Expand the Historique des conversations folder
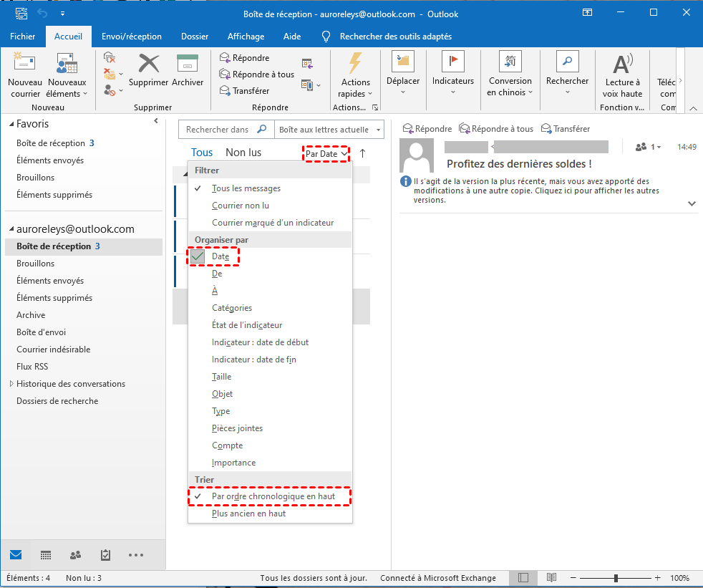This screenshot has width=703, height=588. (x=11, y=384)
